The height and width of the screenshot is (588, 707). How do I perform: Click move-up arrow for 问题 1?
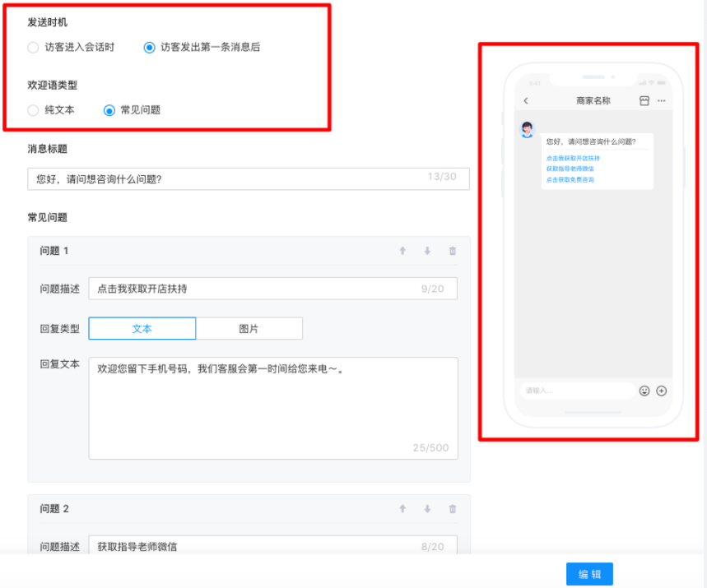[402, 251]
